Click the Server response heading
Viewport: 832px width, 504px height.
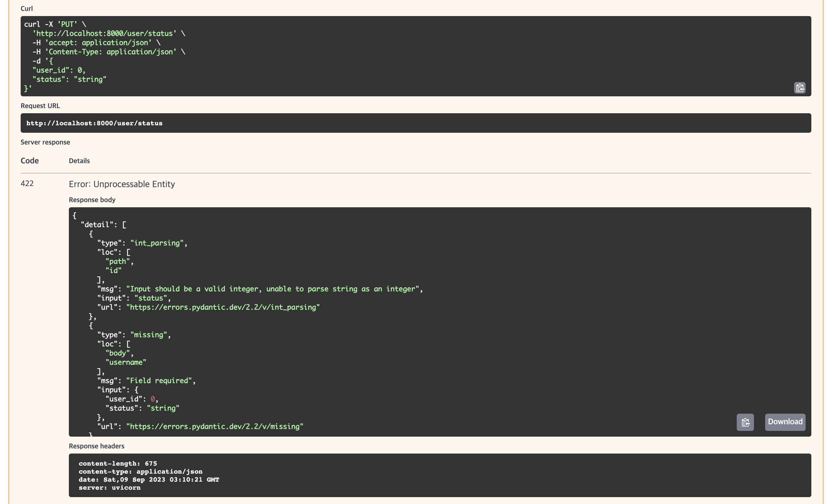[45, 142]
